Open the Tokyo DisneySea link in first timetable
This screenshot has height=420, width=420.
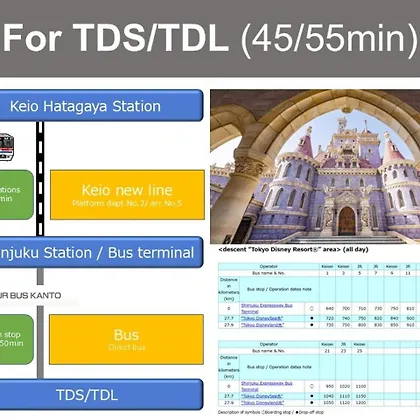pyautogui.click(x=262, y=318)
